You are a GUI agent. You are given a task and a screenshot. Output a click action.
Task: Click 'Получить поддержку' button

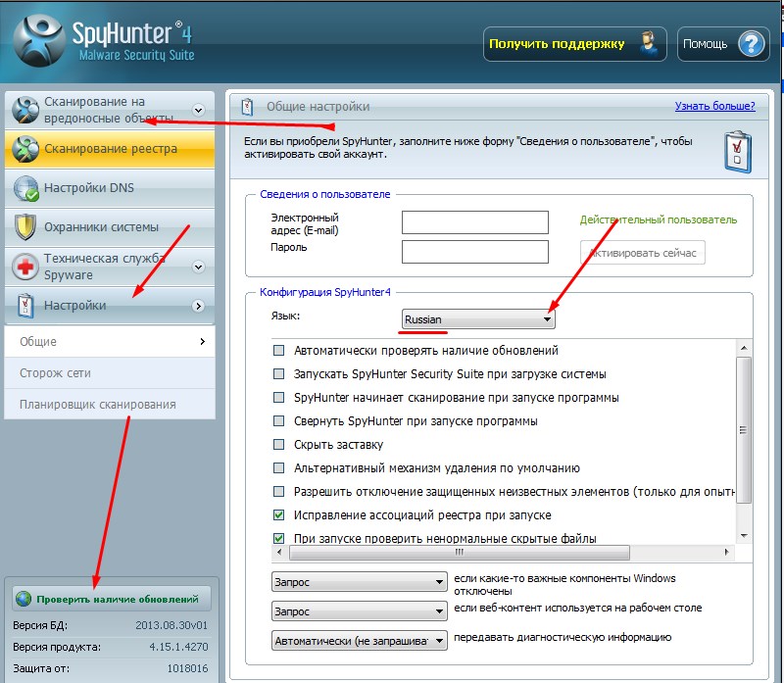575,44
